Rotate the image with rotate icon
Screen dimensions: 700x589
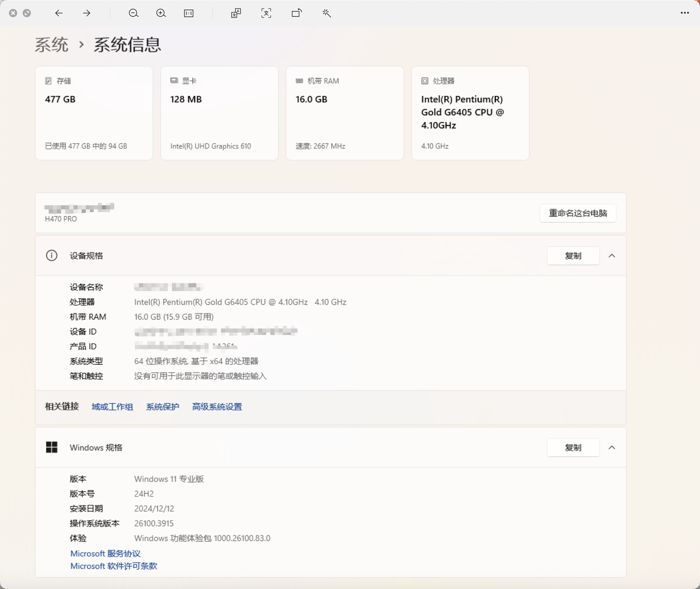[296, 13]
